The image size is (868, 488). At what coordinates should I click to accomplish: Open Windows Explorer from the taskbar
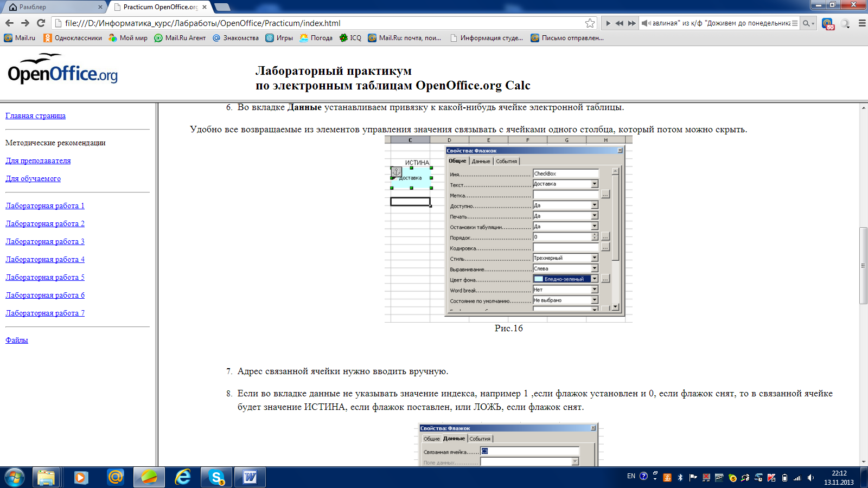coord(46,477)
